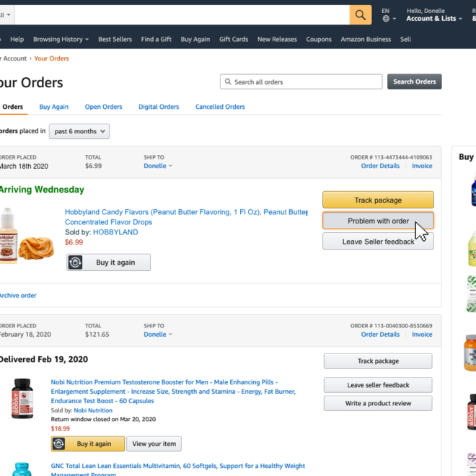476x476 pixels.
Task: Click the Problem with order button
Action: (378, 221)
